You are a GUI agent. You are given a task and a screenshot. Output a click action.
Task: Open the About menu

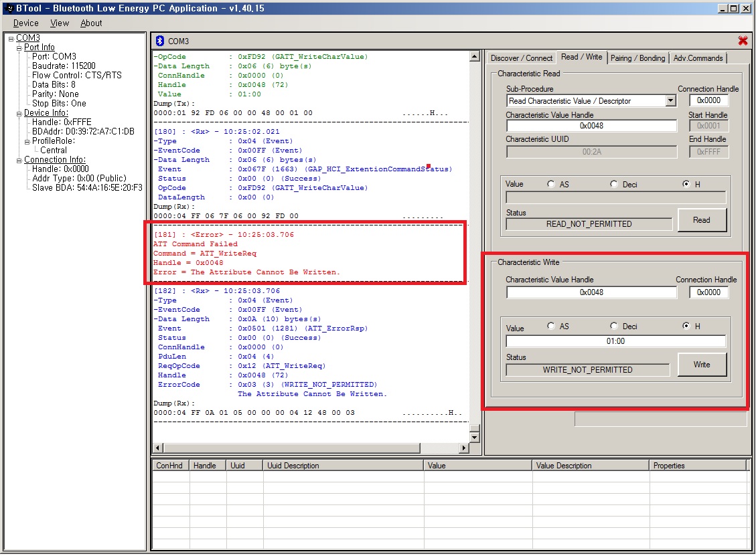[x=91, y=23]
